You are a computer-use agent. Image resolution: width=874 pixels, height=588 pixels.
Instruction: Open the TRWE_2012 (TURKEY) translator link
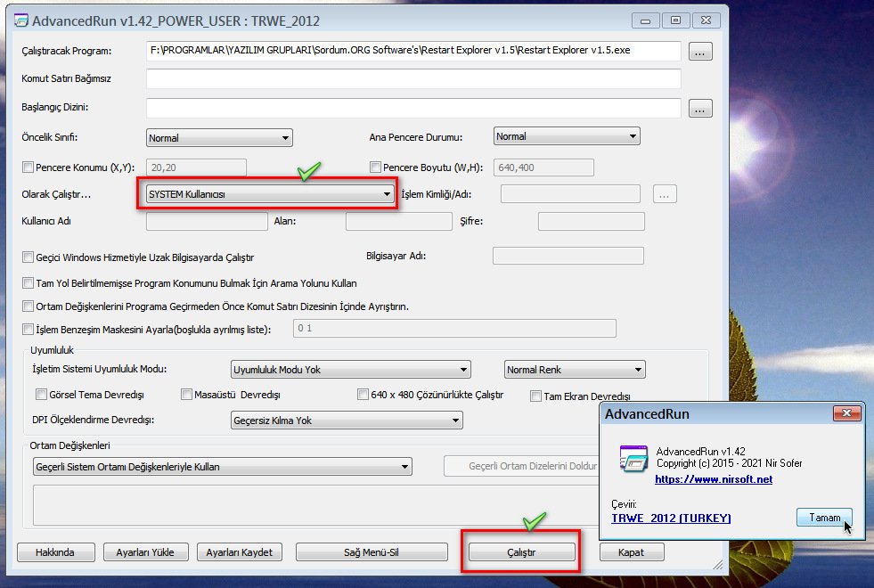671,518
